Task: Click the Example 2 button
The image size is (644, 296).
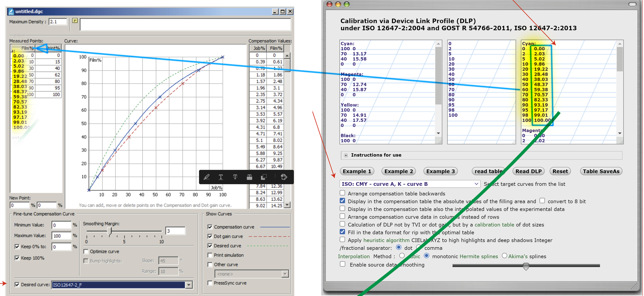Action: coord(398,171)
